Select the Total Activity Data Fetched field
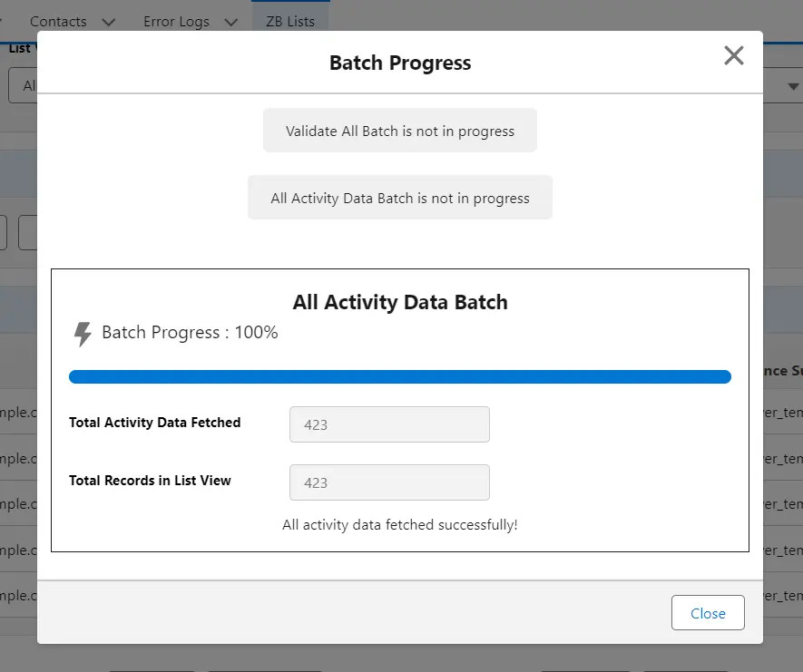 point(389,424)
